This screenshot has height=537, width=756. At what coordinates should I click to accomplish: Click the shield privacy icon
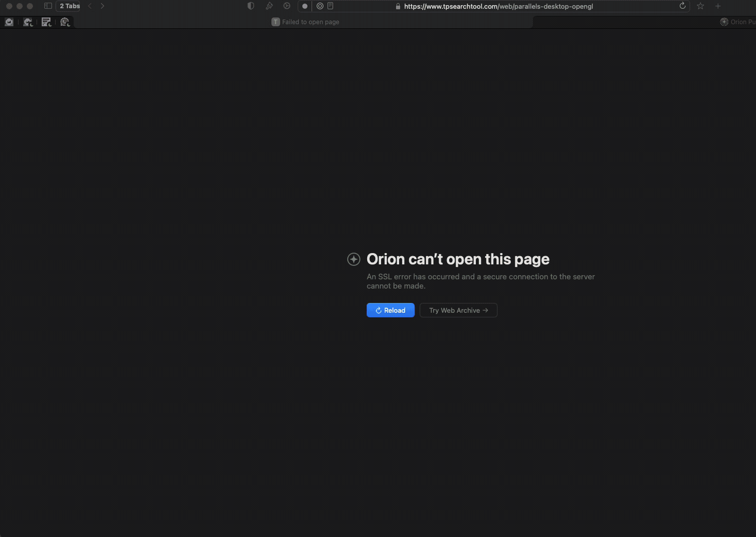(x=251, y=6)
